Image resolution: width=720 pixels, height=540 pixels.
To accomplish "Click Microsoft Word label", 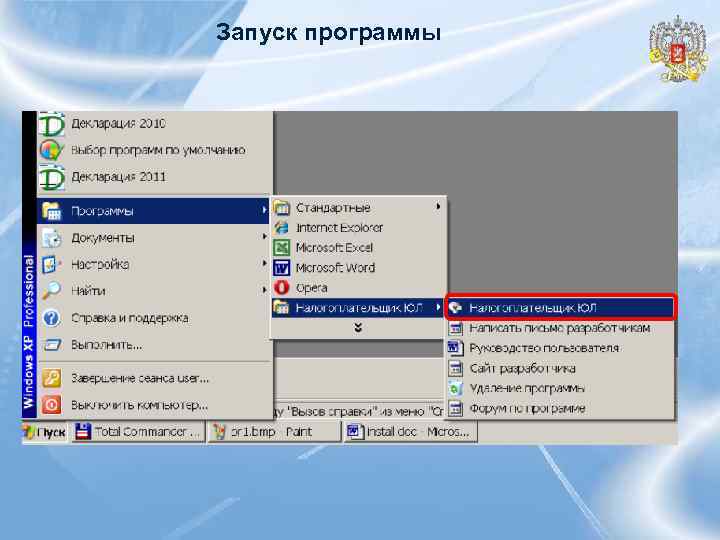I will pos(335,268).
